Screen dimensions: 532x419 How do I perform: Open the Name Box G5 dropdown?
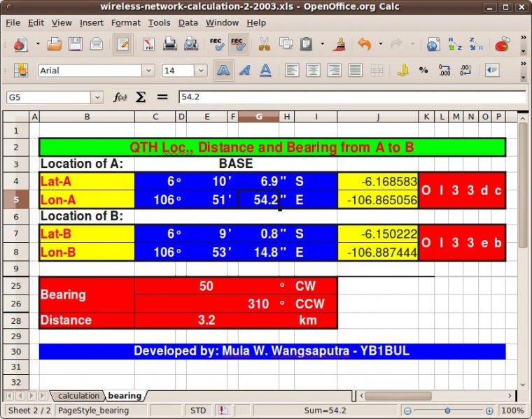(x=97, y=97)
